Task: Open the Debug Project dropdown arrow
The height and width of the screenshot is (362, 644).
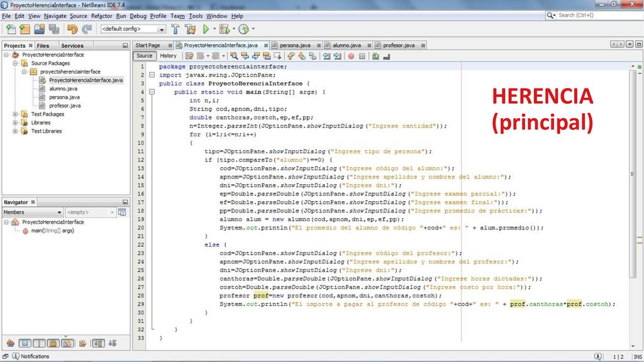Action: (234, 29)
